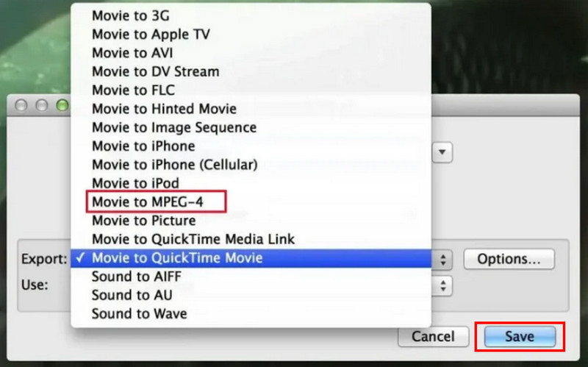Image resolution: width=588 pixels, height=367 pixels.
Task: Click the green zoom window button
Action: pos(62,105)
